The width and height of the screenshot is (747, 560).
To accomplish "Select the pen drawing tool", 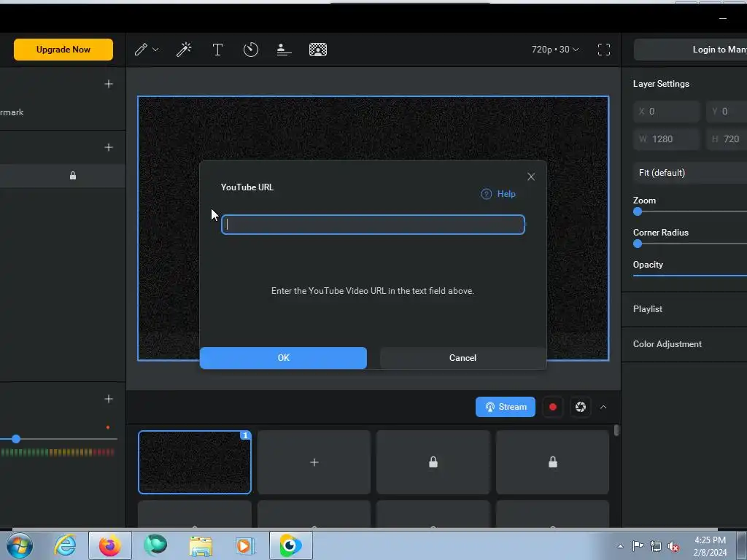I will (x=141, y=50).
